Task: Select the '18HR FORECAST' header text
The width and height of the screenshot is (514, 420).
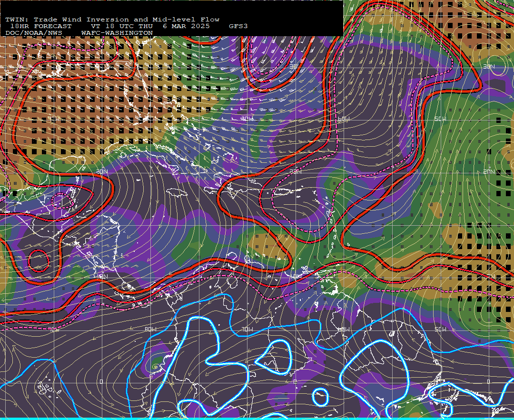Action: pos(40,26)
